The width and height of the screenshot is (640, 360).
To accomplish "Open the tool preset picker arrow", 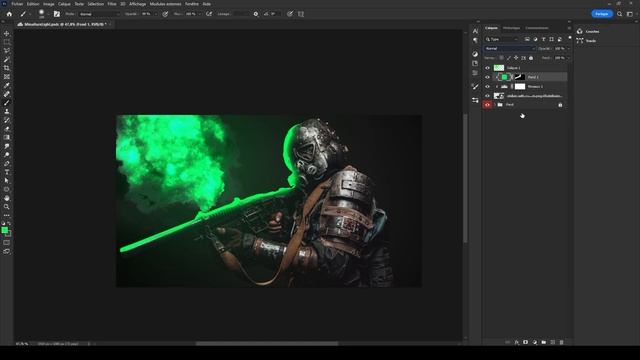I will [x=30, y=14].
